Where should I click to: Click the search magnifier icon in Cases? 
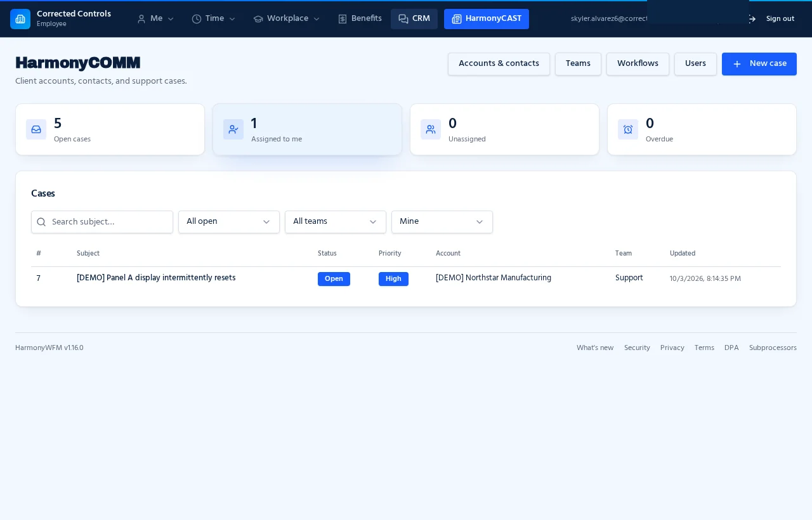[41, 222]
